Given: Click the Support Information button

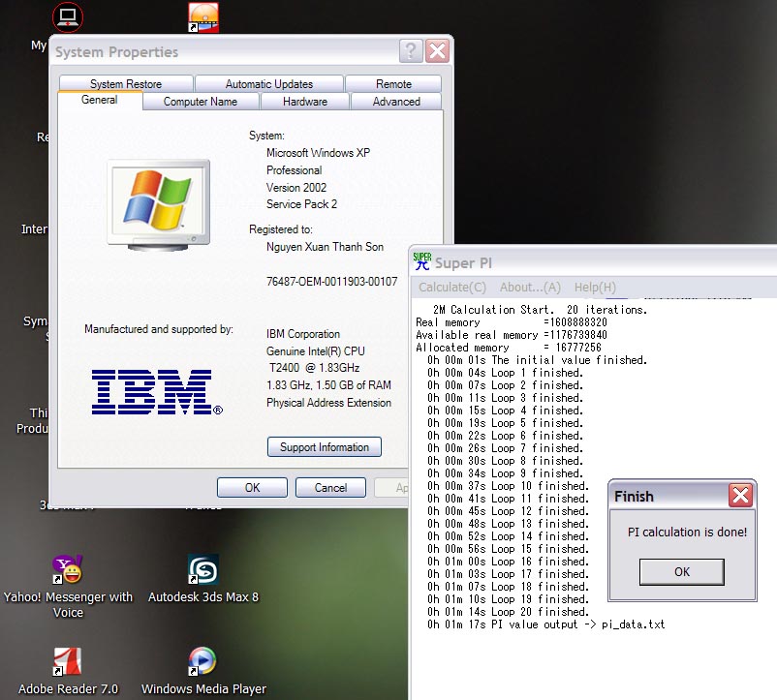Looking at the screenshot, I should pos(325,447).
